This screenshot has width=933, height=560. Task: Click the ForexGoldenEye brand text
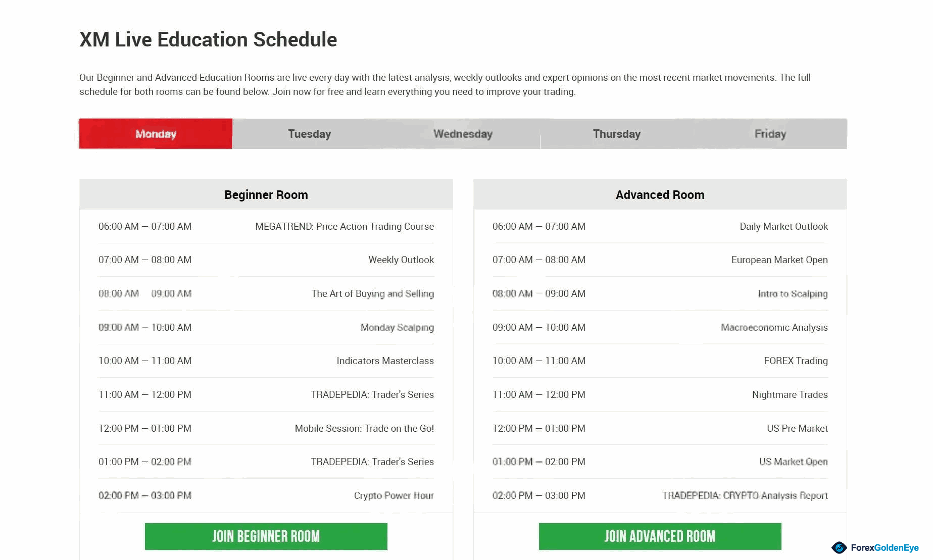coord(885,548)
